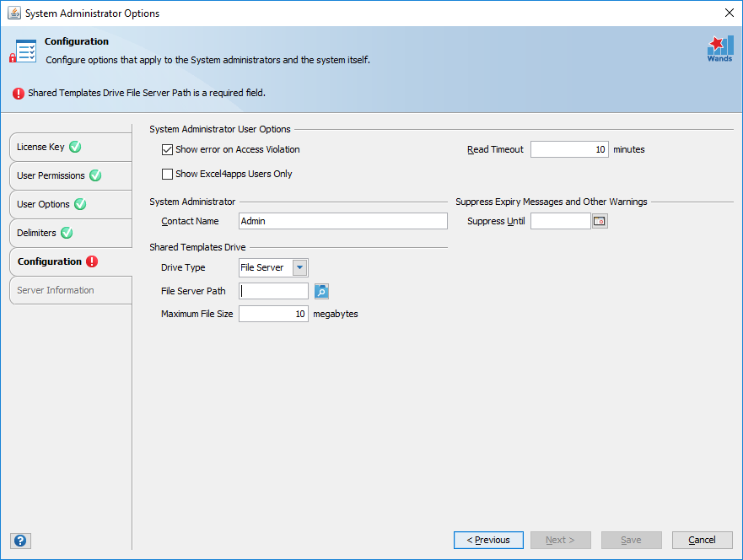Click the Configuration header checklist icon
This screenshot has width=743, height=560.
click(24, 51)
